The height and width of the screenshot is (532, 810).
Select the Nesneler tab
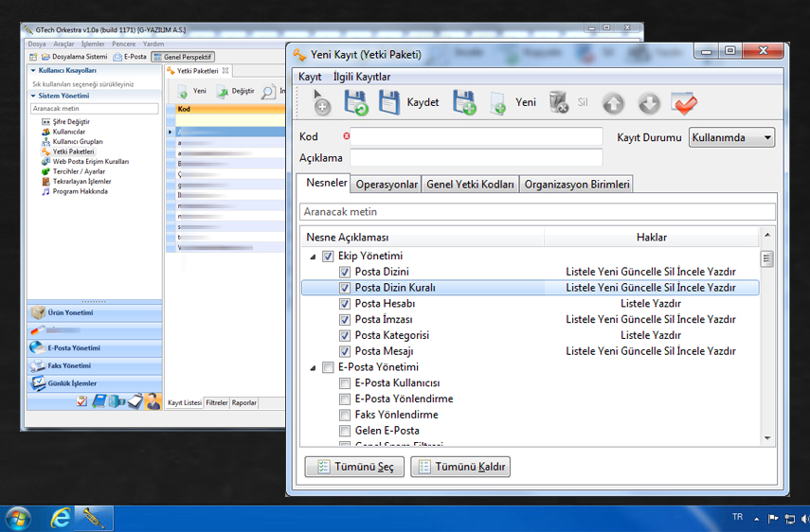(326, 183)
